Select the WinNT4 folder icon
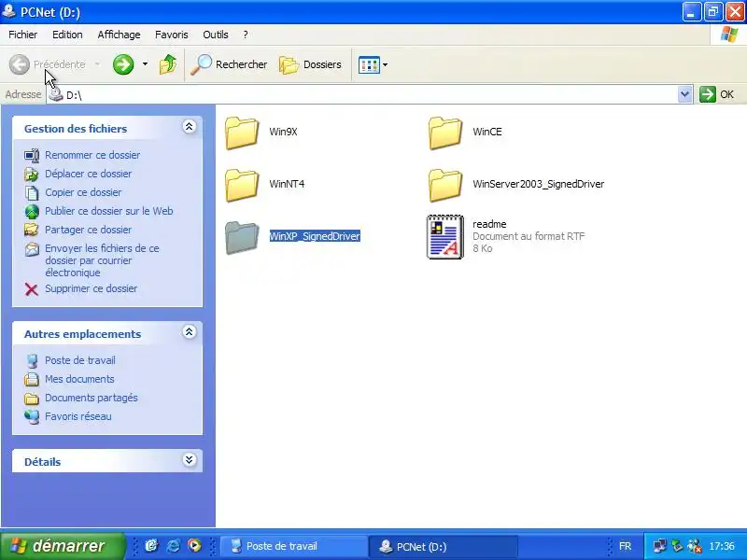This screenshot has height=560, width=747. coord(242,185)
